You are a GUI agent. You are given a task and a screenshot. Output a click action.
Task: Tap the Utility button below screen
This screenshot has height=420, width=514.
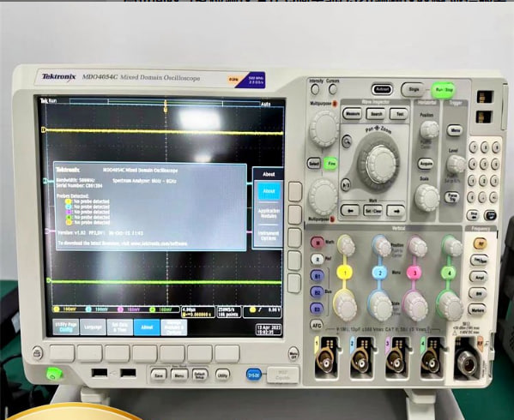click(x=222, y=375)
